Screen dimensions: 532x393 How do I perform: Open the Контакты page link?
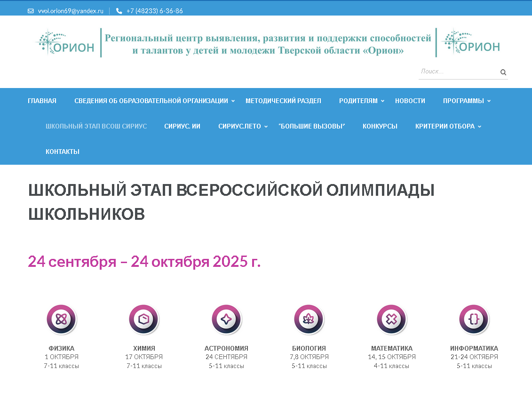[x=62, y=152]
